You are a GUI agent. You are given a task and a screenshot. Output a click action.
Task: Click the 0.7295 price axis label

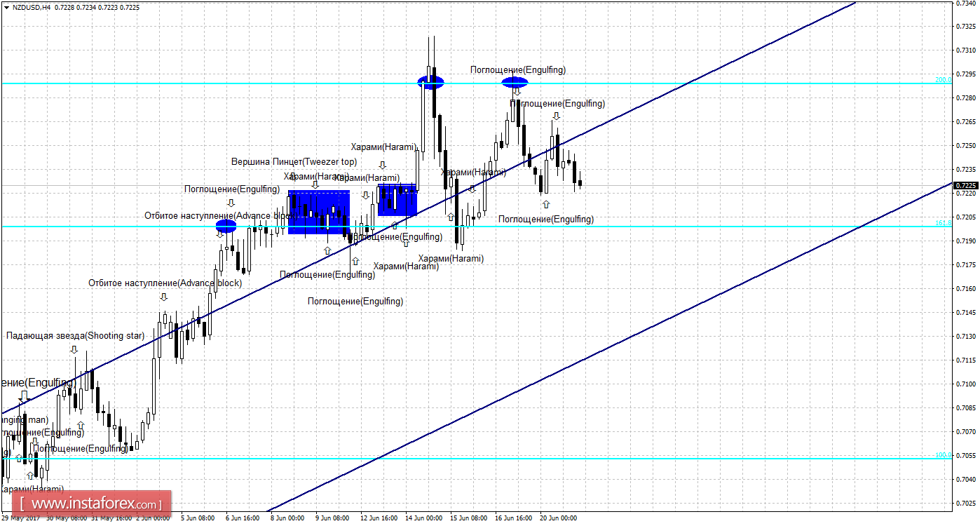tap(965, 74)
